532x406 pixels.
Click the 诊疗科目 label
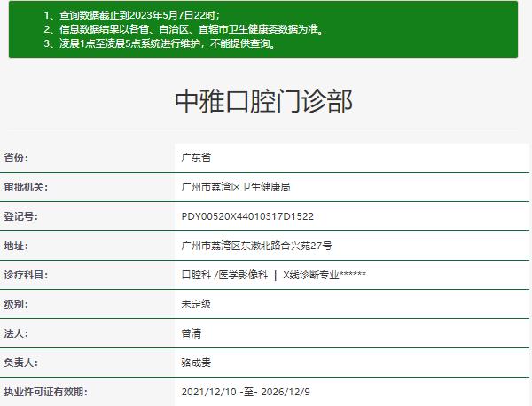(x=26, y=275)
